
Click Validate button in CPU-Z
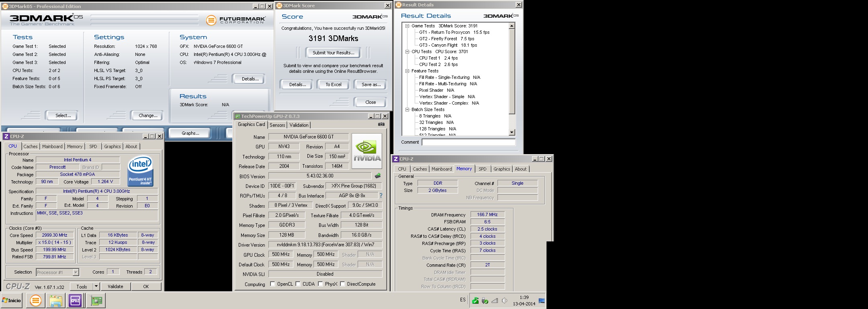(x=115, y=286)
